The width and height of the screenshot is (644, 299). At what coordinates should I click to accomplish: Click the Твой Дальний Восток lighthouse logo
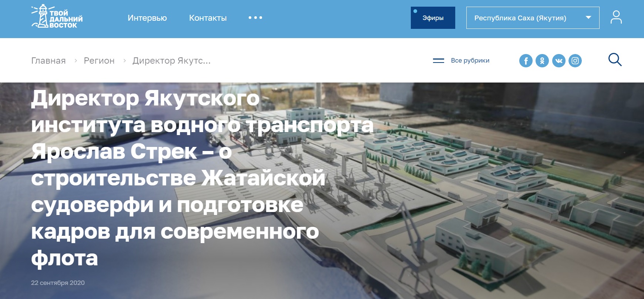(57, 17)
